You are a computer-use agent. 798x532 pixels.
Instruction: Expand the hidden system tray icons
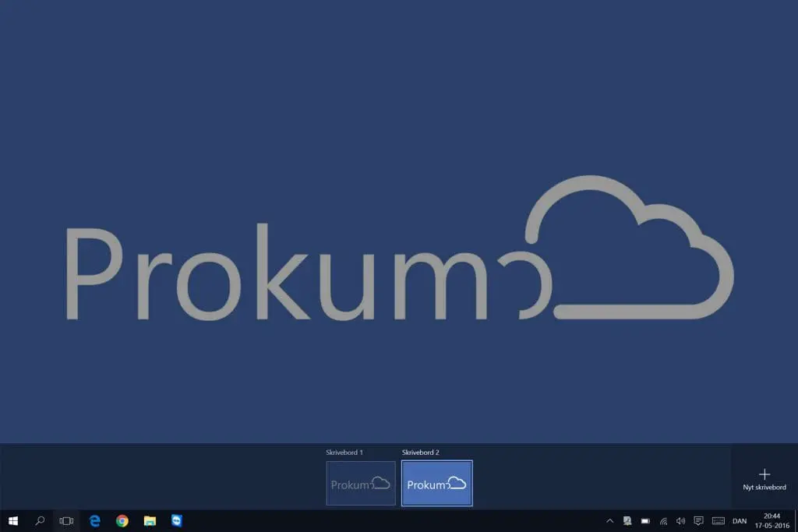coord(610,520)
